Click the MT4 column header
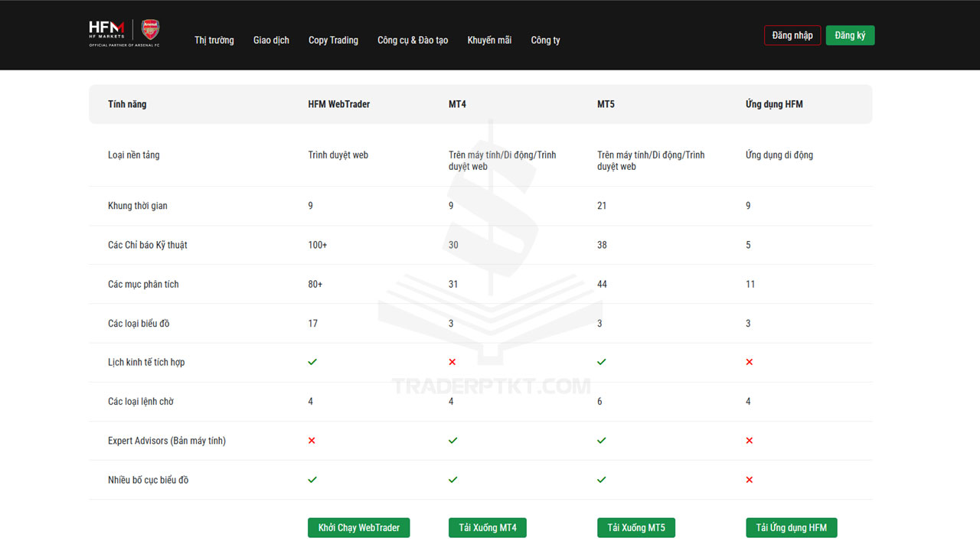This screenshot has height=551, width=980. click(457, 104)
